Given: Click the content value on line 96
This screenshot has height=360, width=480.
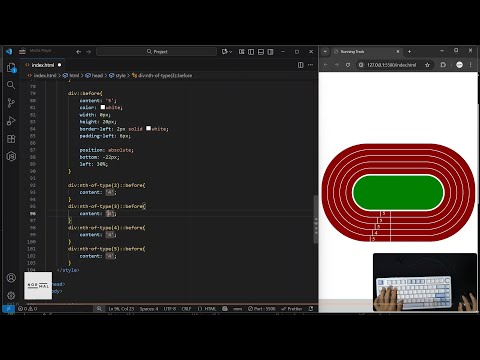Looking at the screenshot, I should coord(110,214).
